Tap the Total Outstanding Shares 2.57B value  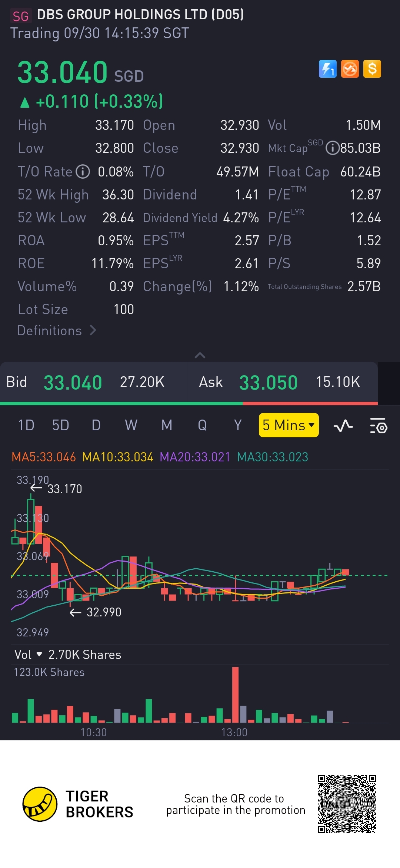364,286
